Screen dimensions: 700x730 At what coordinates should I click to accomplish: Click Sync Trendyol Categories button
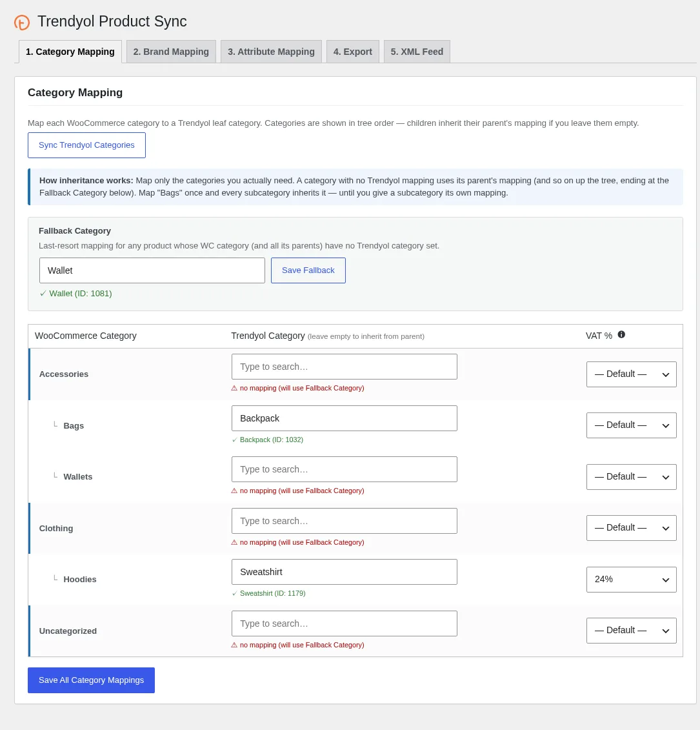[x=86, y=145]
